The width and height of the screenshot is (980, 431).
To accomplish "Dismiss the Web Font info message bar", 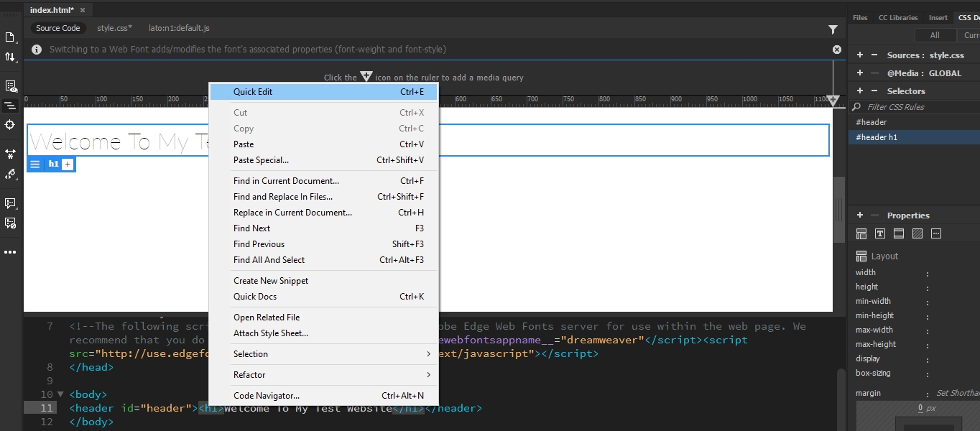I will point(837,50).
